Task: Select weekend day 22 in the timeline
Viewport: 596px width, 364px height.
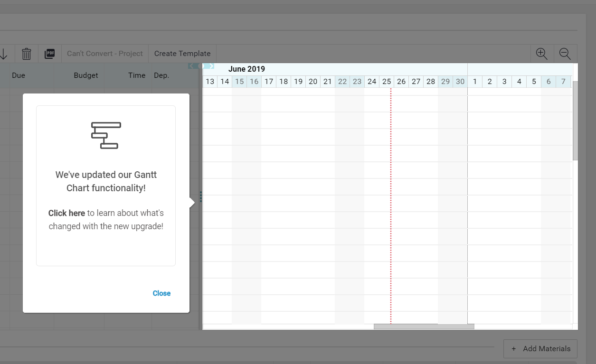Action: (342, 82)
